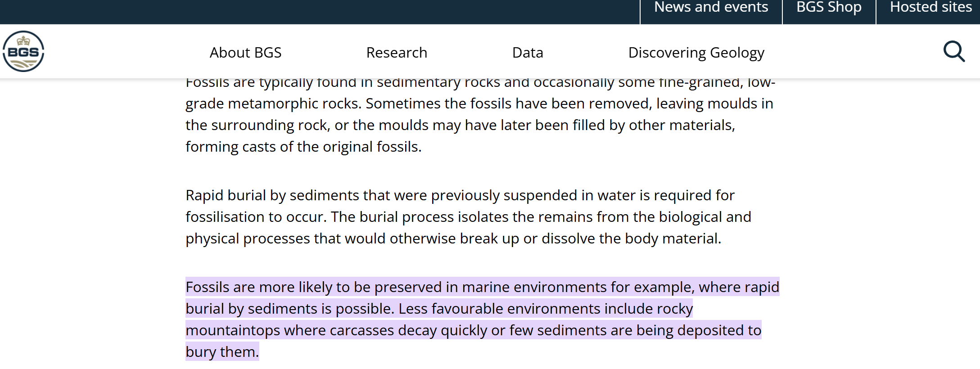Viewport: 980px width, 369px height.
Task: Open the search magnifier icon
Action: [x=954, y=51]
